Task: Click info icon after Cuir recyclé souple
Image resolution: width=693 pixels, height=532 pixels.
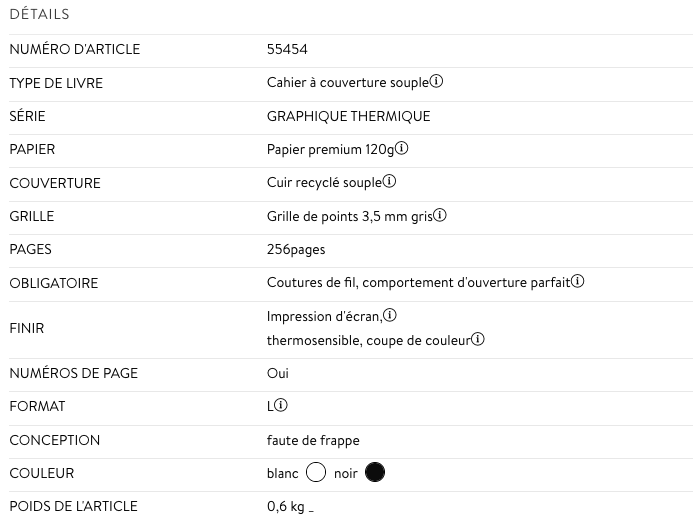Action: point(390,182)
